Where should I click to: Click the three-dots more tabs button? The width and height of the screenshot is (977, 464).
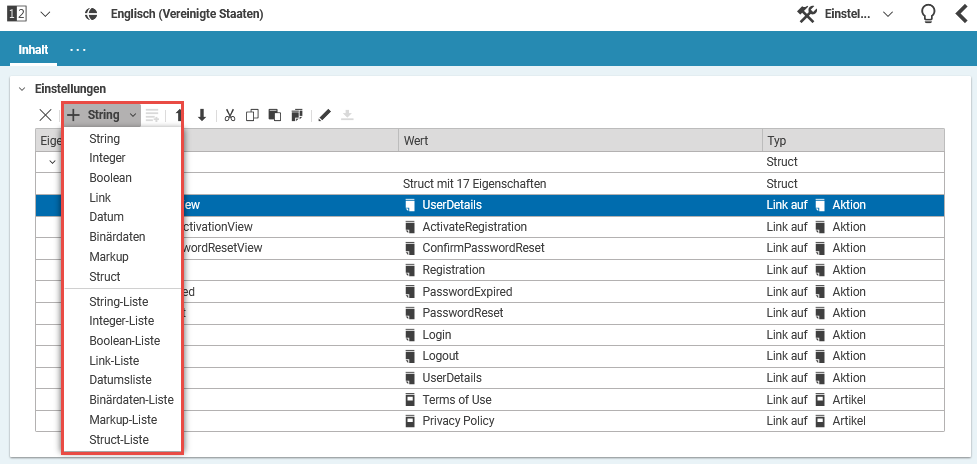click(x=78, y=49)
